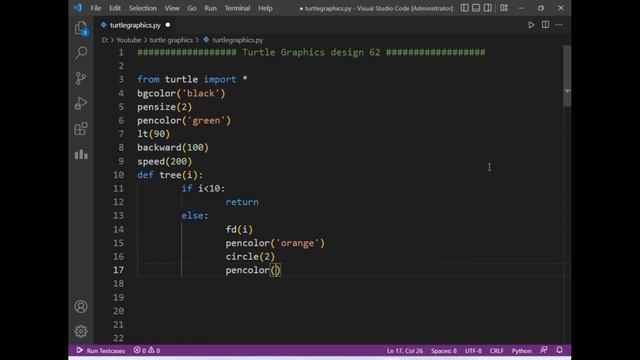Split the editor to the right
This screenshot has width=640, height=360.
coord(545,25)
